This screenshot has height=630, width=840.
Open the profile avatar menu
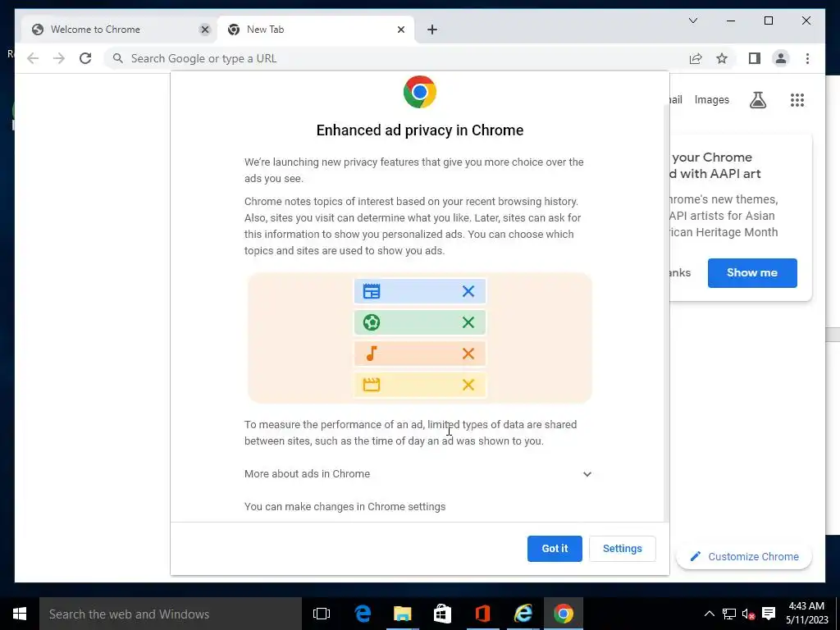tap(781, 58)
